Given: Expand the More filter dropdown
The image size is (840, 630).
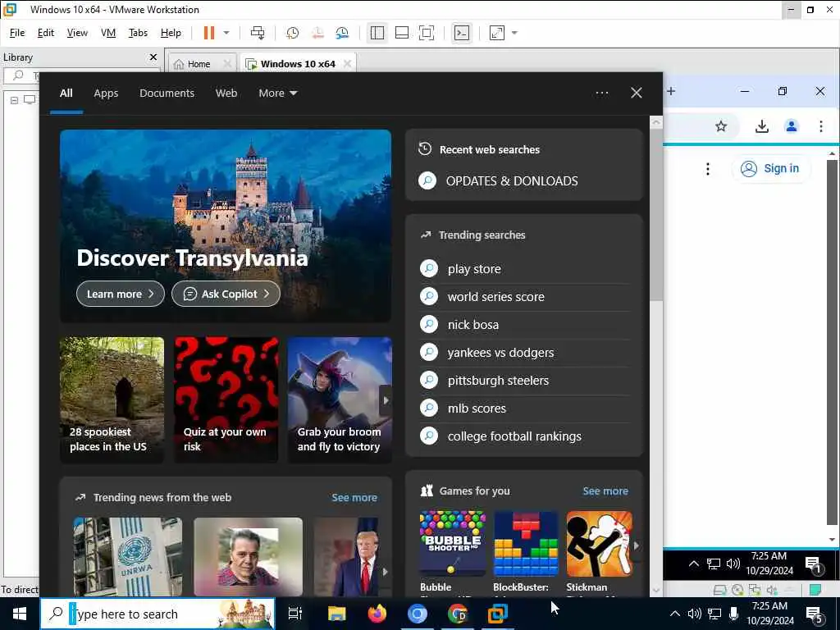Looking at the screenshot, I should (277, 94).
